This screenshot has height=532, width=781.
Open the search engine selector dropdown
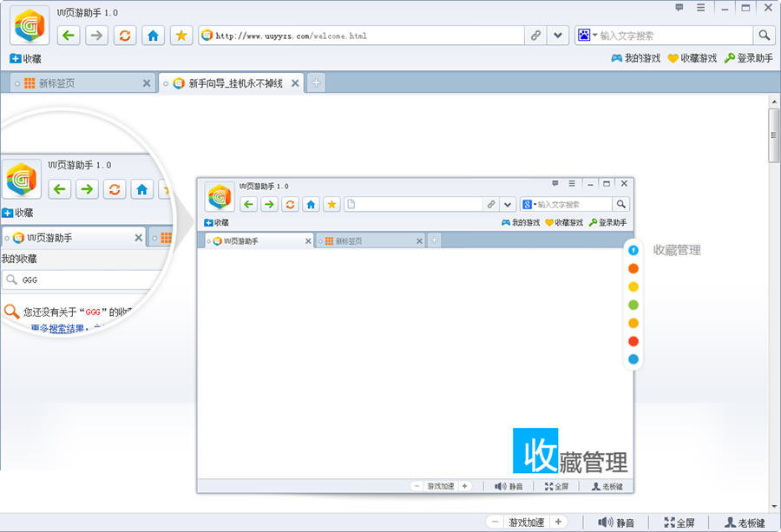point(587,36)
